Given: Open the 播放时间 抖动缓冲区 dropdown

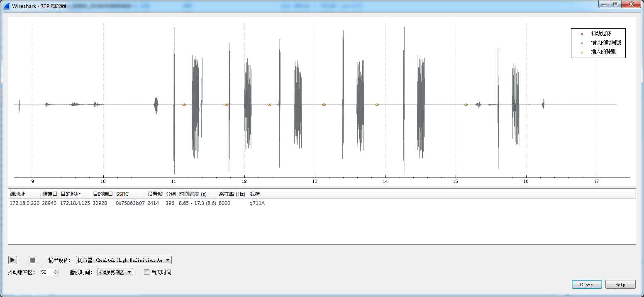Looking at the screenshot, I should [115, 272].
